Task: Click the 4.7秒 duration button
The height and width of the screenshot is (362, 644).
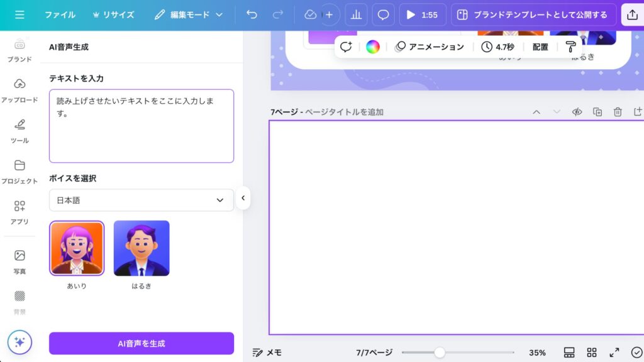Action: coord(498,47)
